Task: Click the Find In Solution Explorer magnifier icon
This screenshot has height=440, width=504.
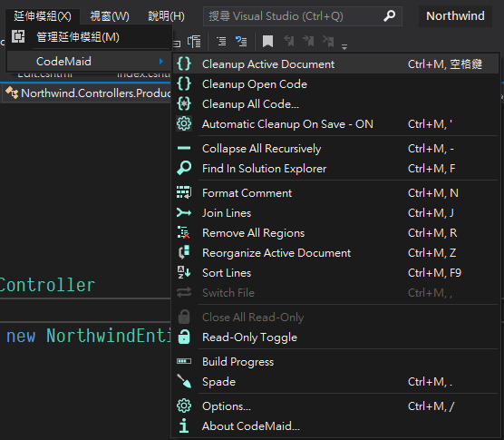Action: point(184,168)
